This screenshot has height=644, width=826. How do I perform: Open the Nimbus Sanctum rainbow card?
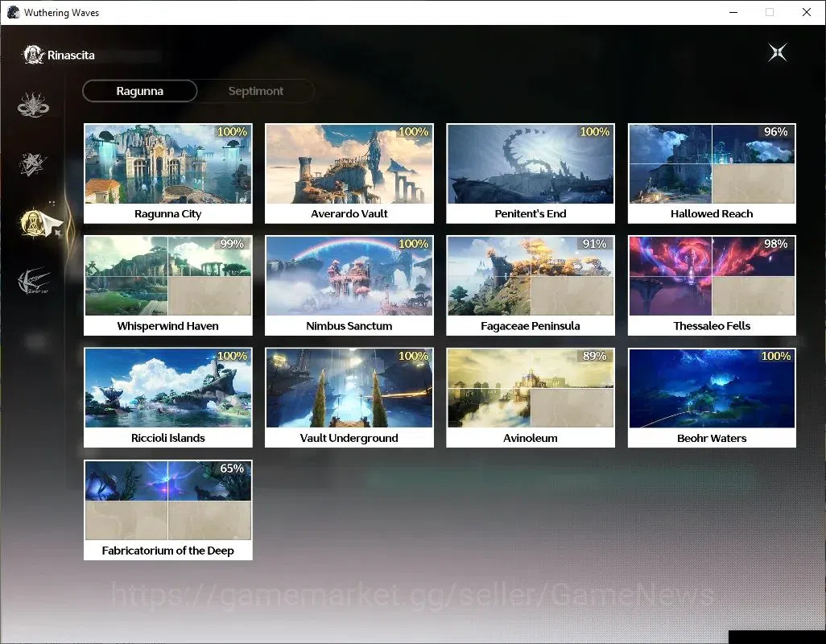(x=349, y=286)
